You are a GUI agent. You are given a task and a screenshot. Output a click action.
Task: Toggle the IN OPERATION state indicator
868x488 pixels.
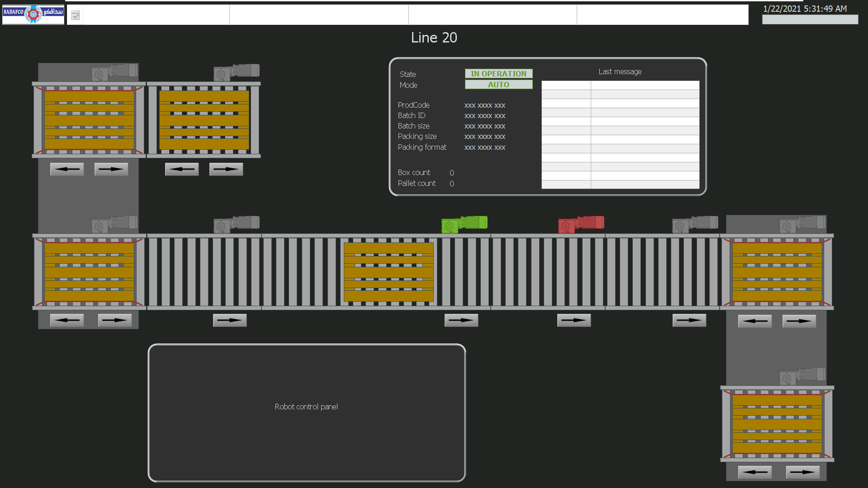pos(498,74)
